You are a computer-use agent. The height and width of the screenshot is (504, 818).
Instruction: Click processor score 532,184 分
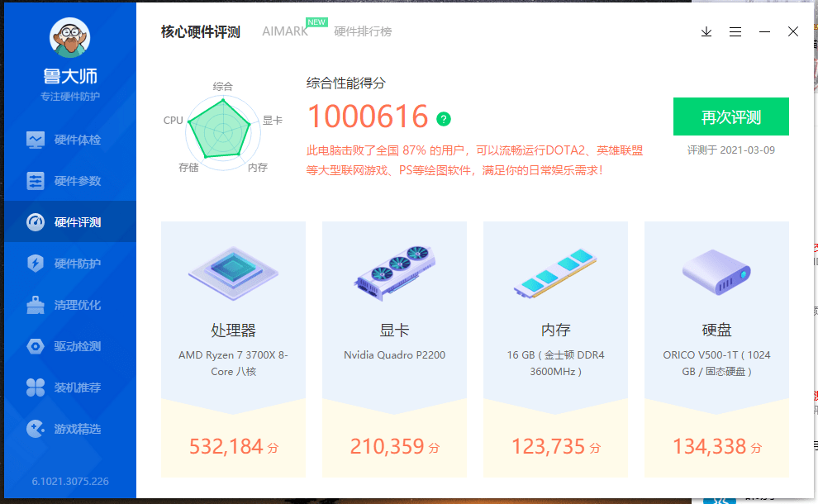(234, 447)
